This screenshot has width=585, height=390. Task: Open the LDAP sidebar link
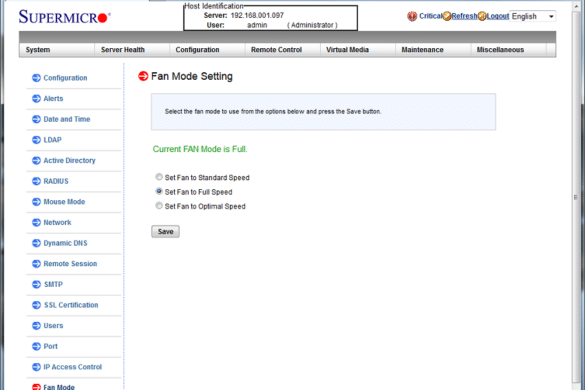coord(53,140)
